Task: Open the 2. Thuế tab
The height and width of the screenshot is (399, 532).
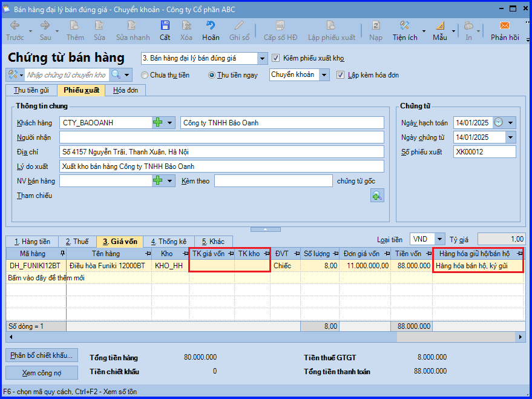Action: [77, 242]
